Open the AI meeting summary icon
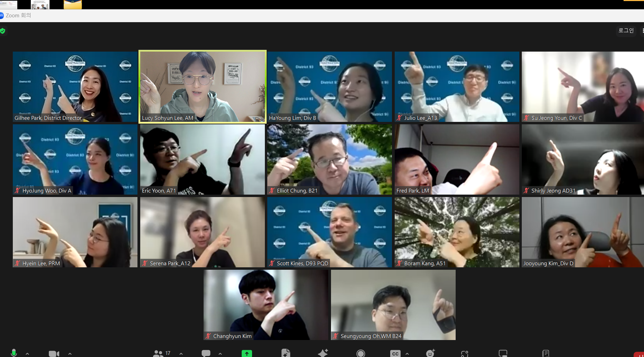 pyautogui.click(x=286, y=353)
